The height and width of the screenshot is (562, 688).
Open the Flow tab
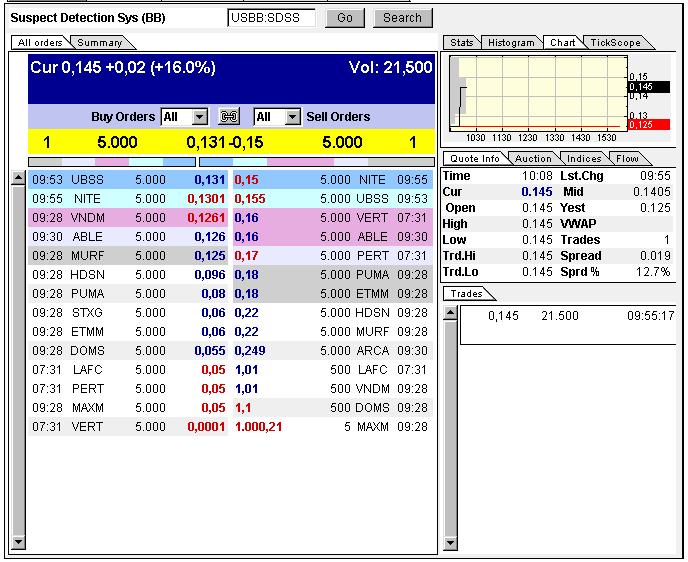(627, 158)
